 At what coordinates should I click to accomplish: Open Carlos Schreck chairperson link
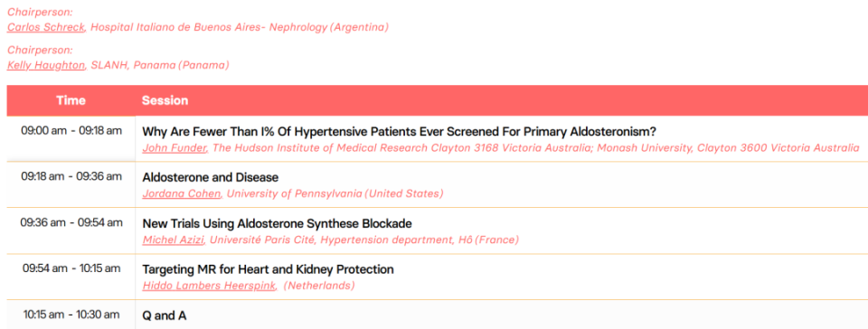[x=46, y=27]
